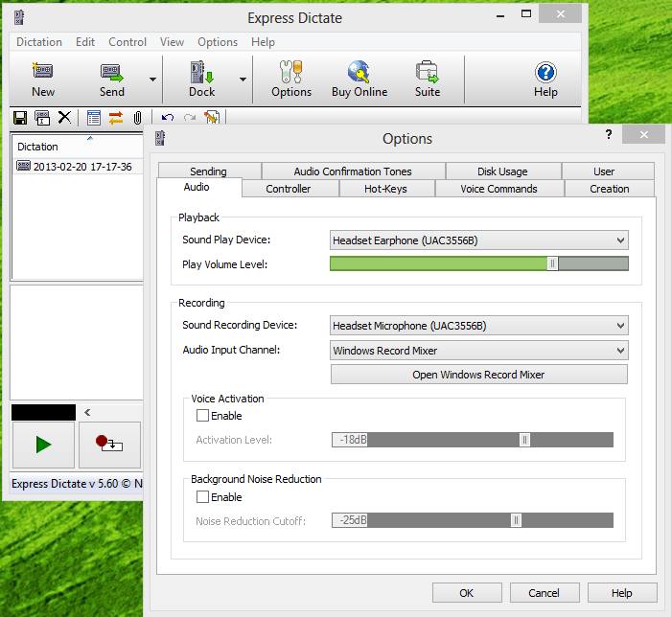Click the greyed redo arrow icon
Viewport: 672px width, 617px height.
(x=190, y=117)
